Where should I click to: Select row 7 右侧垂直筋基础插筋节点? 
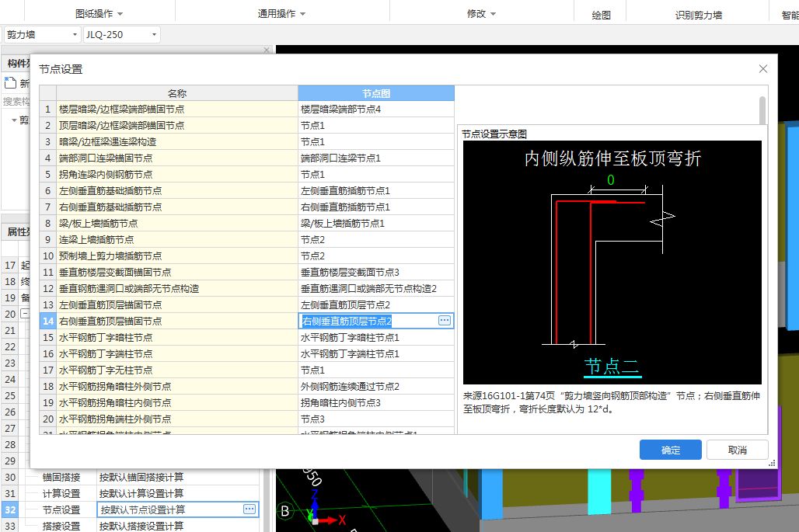pyautogui.click(x=176, y=207)
